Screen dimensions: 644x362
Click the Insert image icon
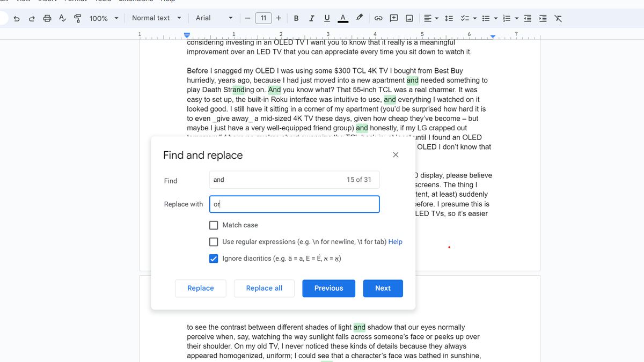coord(409,18)
